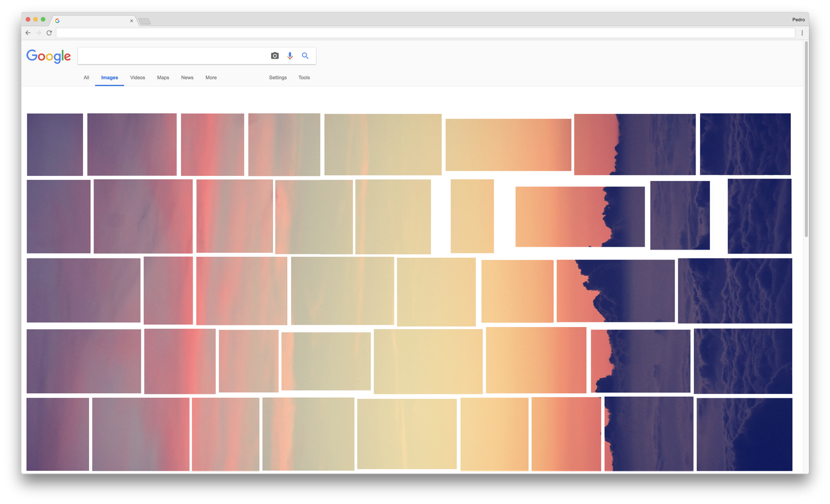
Task: Go back with the browser back arrow
Action: pyautogui.click(x=28, y=33)
